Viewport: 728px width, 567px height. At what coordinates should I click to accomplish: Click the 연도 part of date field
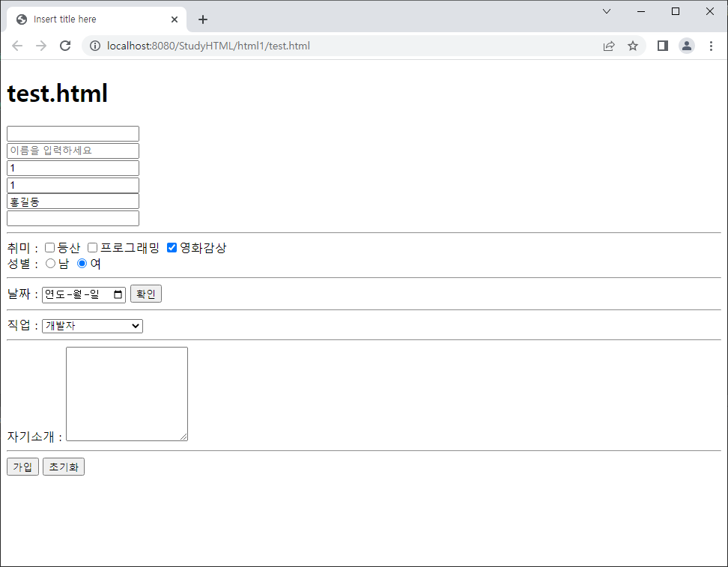coord(55,294)
